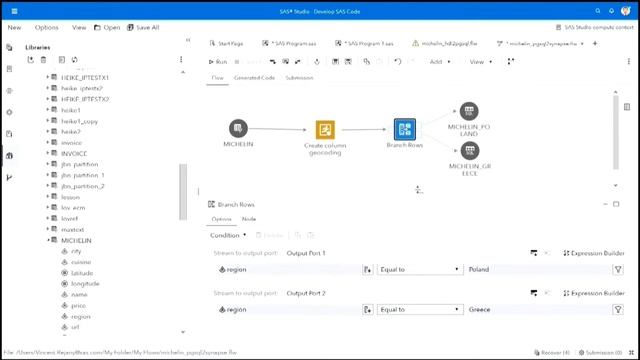This screenshot has height=360, width=640.
Task: Select the Create column geocoding node
Action: [x=325, y=130]
